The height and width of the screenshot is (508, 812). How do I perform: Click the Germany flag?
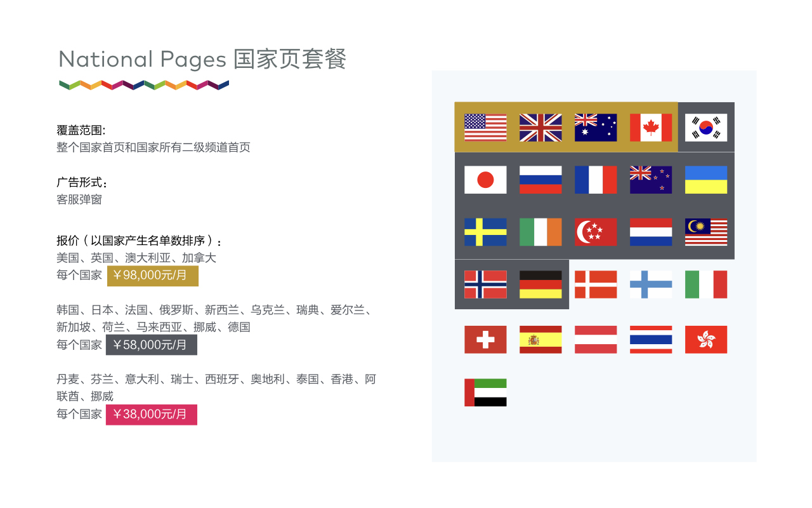[540, 284]
